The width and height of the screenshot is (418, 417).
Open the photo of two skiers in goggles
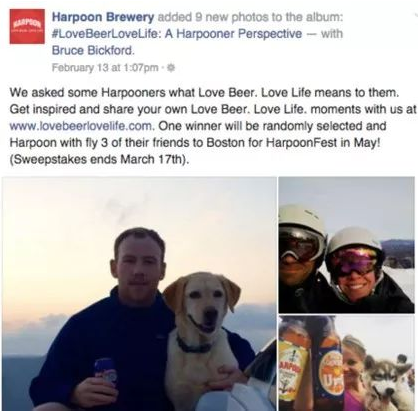pyautogui.click(x=347, y=245)
